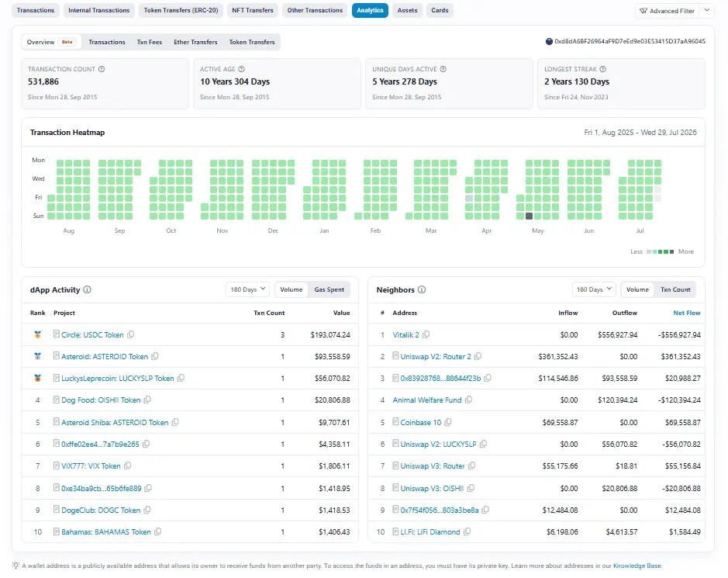The image size is (728, 578).
Task: Open the dApp Activity 180 Days dropdown
Action: 248,289
